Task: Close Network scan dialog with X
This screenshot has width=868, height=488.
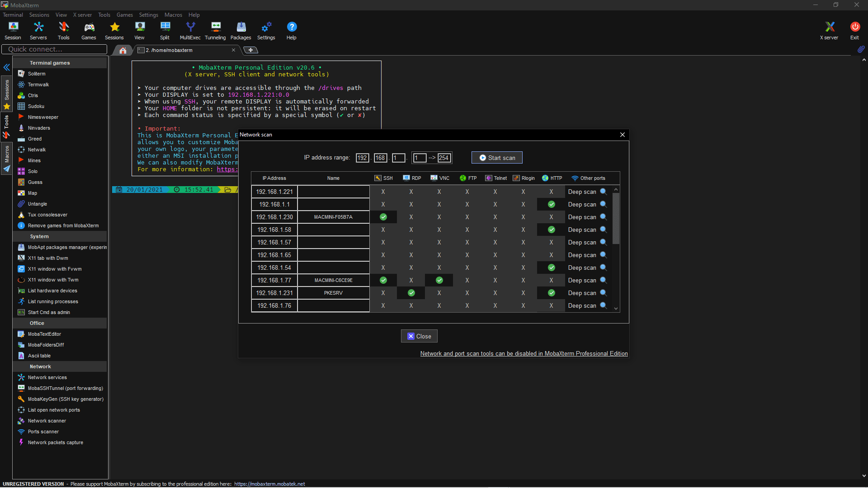Action: tap(623, 135)
